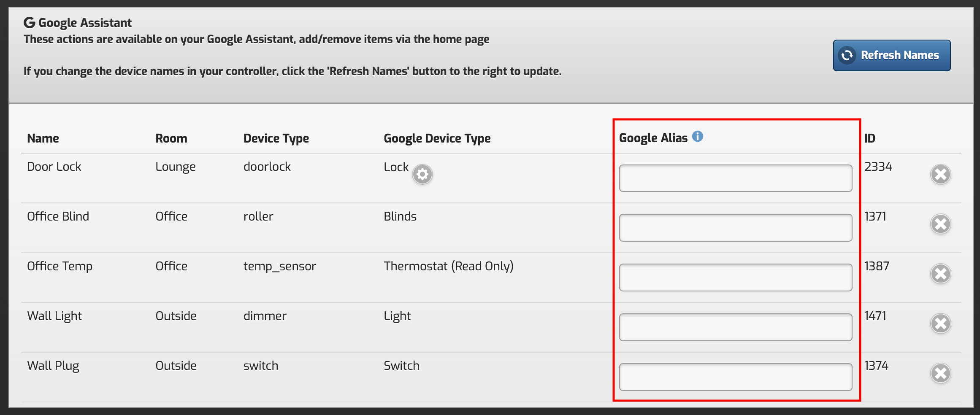Viewport: 980px width, 415px height.
Task: Click ID value 2334
Action: [x=878, y=167]
